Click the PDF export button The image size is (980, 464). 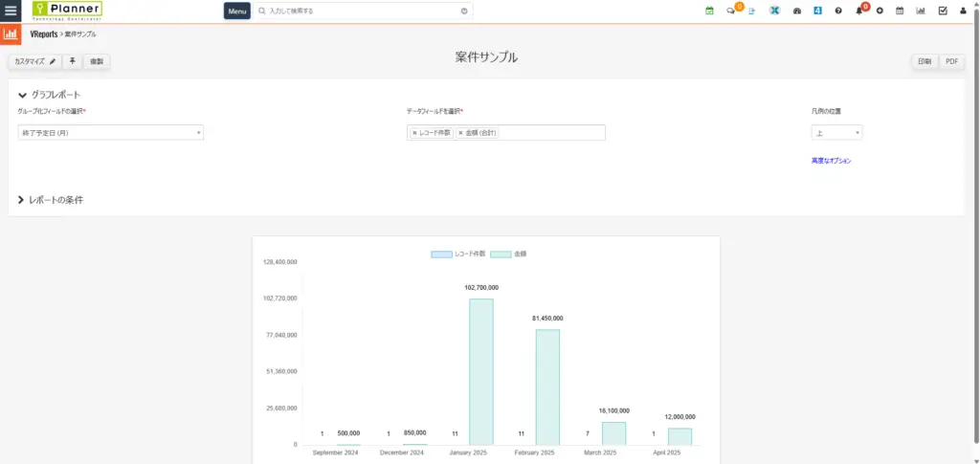pos(951,61)
